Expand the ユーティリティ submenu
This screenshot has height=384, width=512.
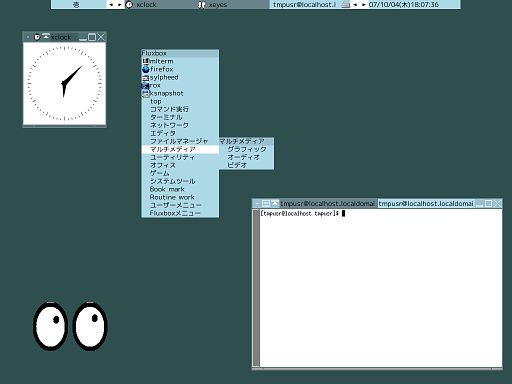(x=180, y=157)
